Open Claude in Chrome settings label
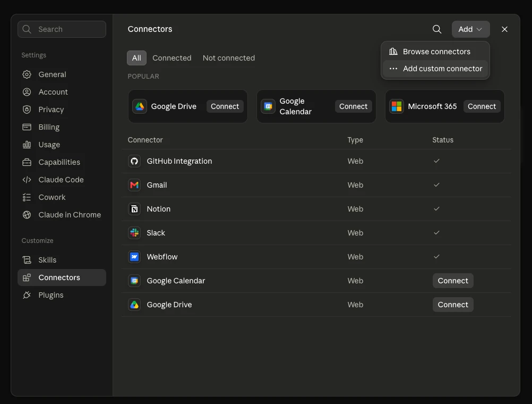This screenshot has width=532, height=404. point(70,215)
